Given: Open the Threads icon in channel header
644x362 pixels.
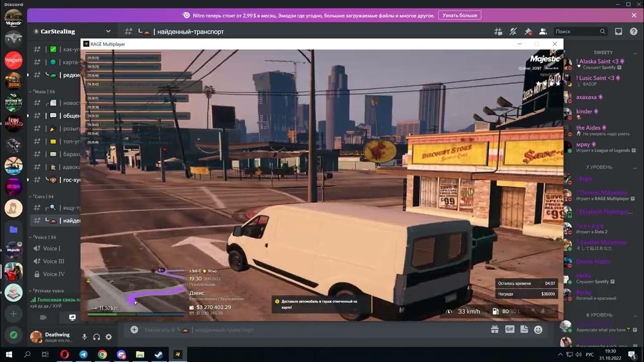Looking at the screenshot, I should 498,31.
